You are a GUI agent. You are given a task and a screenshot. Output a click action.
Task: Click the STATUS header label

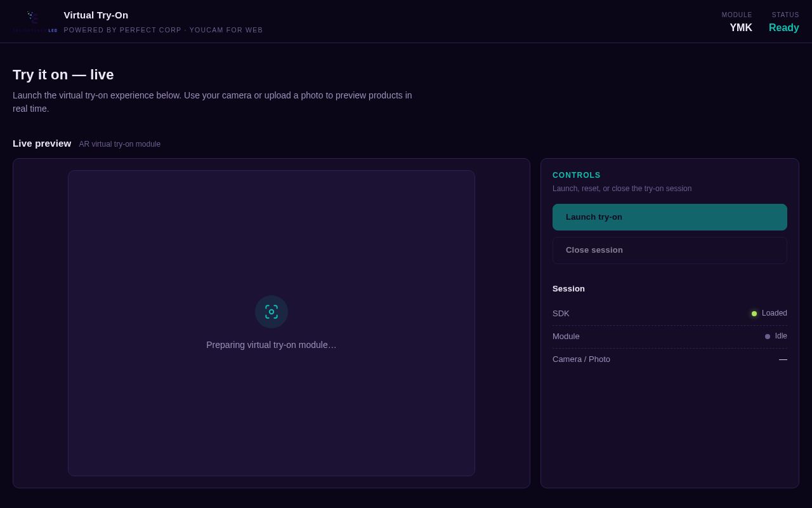tap(785, 15)
